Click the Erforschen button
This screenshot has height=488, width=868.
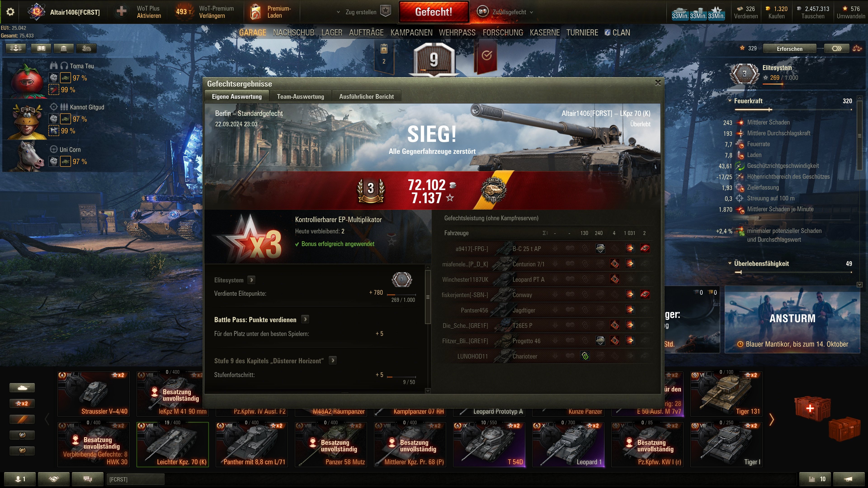[790, 49]
